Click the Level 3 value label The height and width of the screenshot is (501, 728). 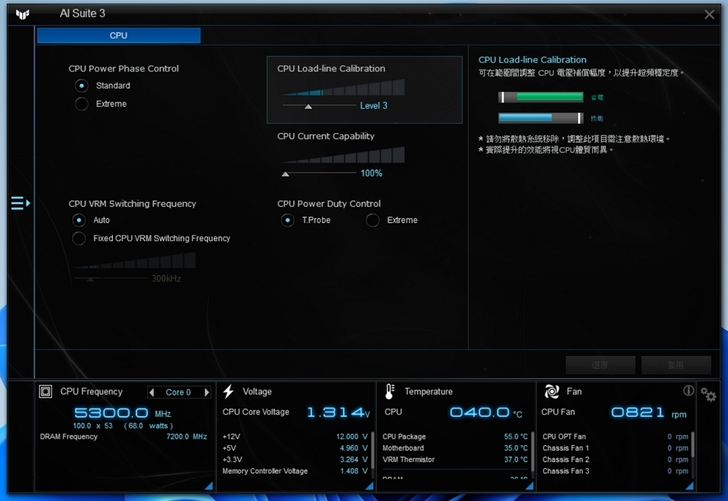coord(373,106)
